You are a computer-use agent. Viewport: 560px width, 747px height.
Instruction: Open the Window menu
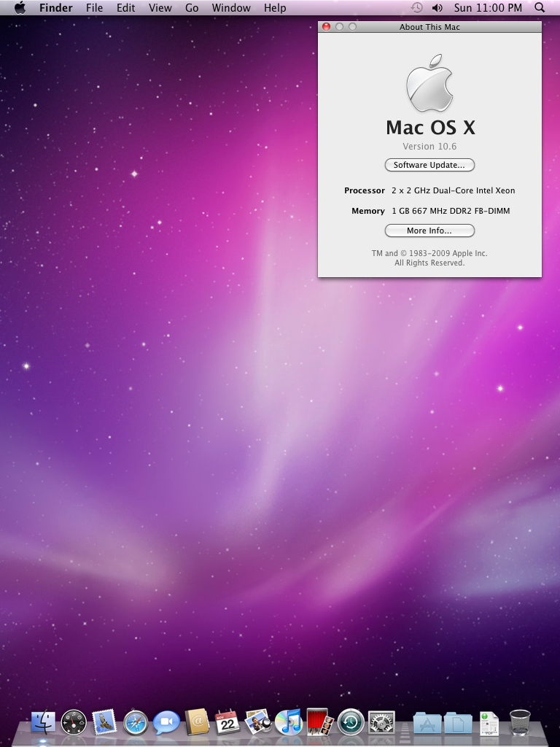pyautogui.click(x=231, y=7)
